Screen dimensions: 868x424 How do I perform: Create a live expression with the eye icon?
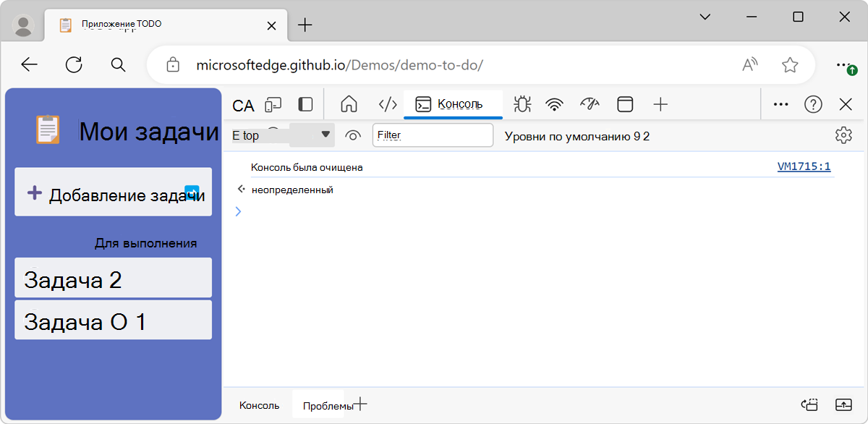352,134
